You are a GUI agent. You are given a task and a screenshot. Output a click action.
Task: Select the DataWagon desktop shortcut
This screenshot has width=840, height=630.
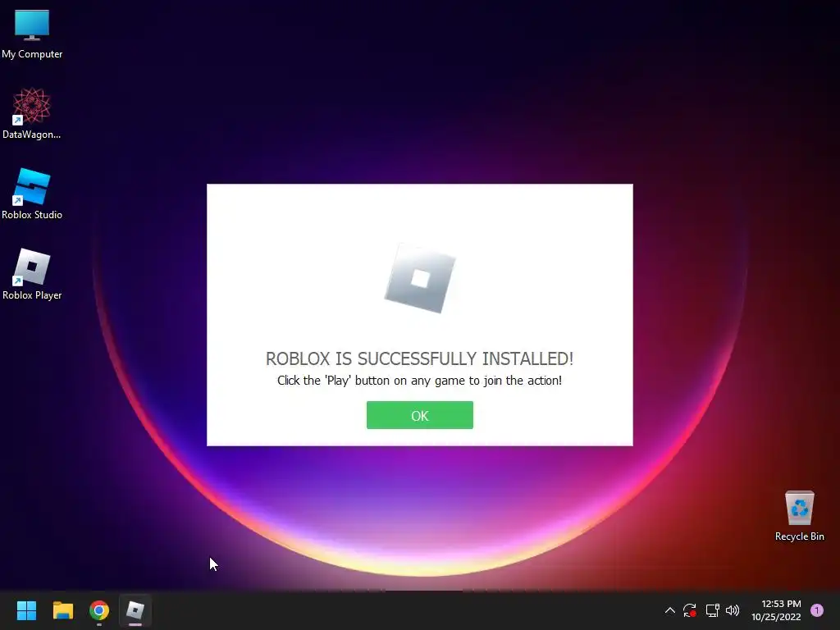32,113
